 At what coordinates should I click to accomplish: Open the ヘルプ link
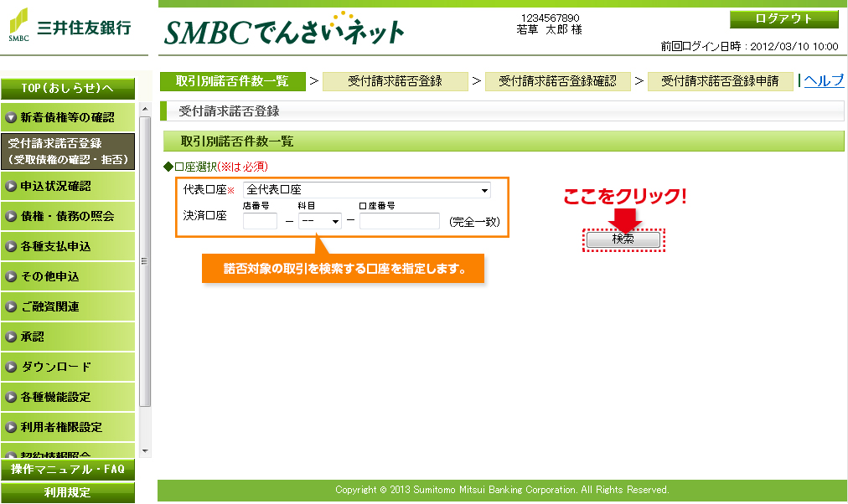click(823, 80)
